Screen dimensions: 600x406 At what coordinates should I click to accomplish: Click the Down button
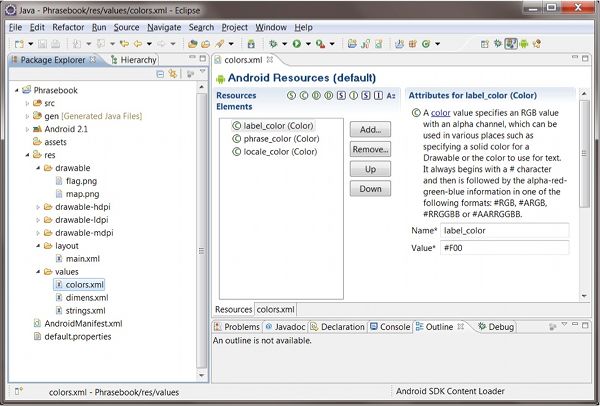coord(370,189)
